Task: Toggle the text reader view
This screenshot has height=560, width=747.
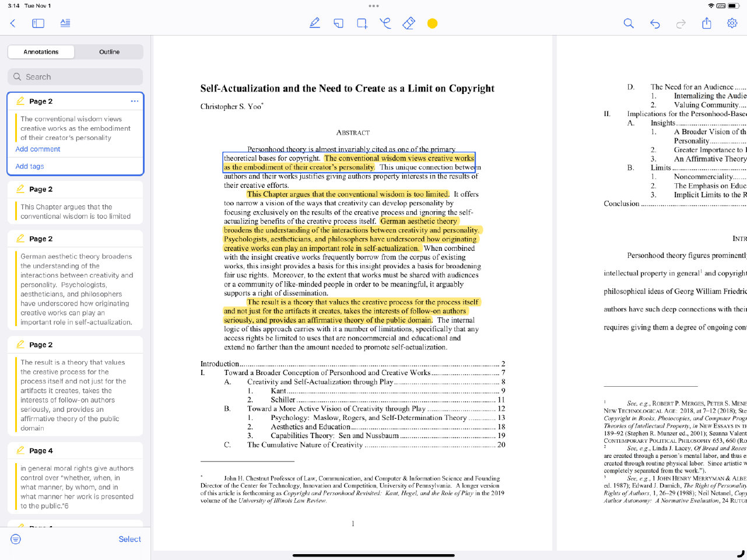Action: click(x=65, y=23)
